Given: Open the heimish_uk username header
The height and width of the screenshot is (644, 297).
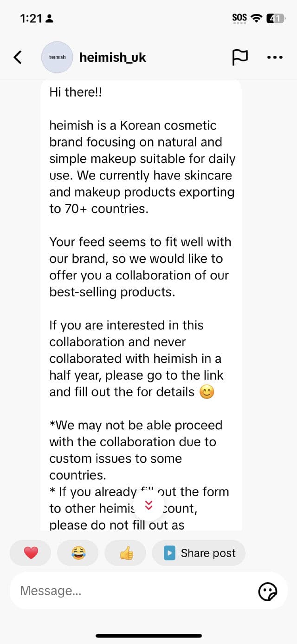Looking at the screenshot, I should [x=113, y=57].
